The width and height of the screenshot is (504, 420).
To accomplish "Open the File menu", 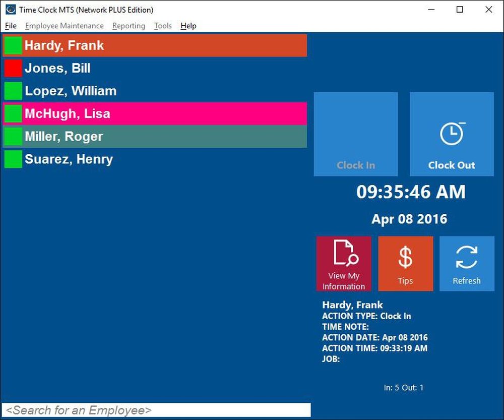I will point(11,26).
